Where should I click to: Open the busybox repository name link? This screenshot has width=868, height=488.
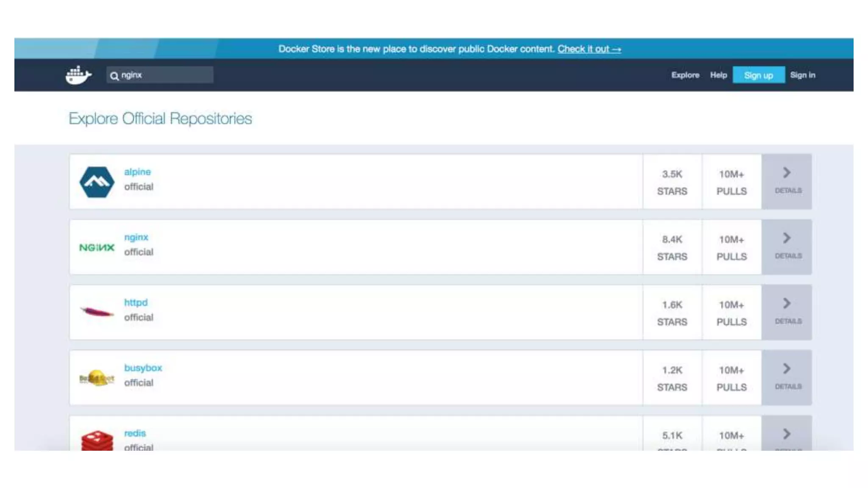tap(143, 368)
